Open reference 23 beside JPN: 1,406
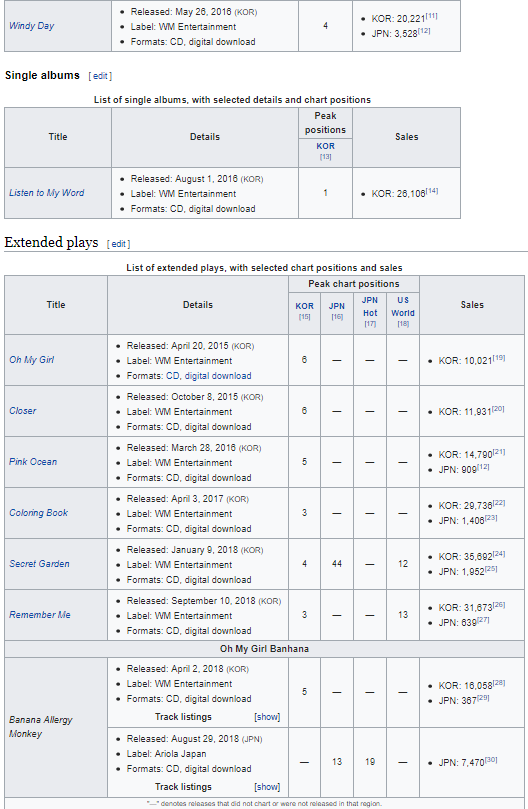 pos(491,519)
